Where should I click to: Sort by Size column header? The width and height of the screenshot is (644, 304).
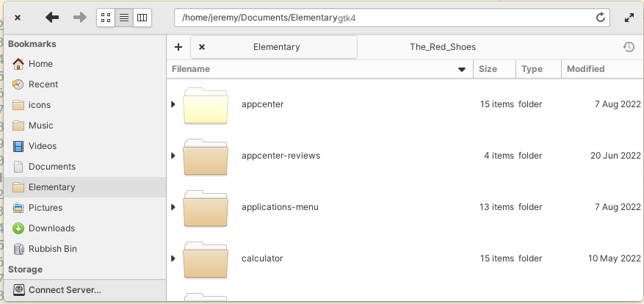tap(494, 69)
